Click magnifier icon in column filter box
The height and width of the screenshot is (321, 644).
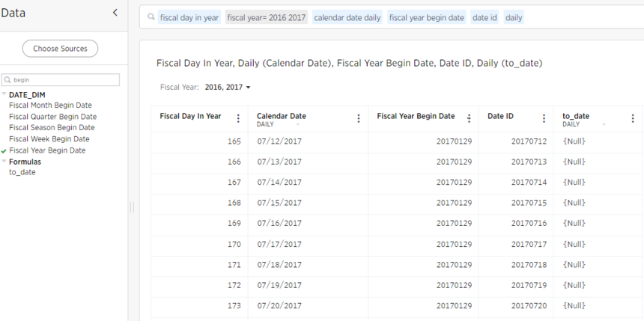pyautogui.click(x=7, y=80)
